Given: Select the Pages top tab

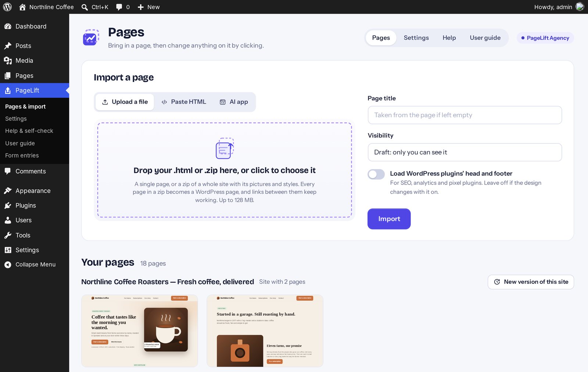Looking at the screenshot, I should 381,38.
